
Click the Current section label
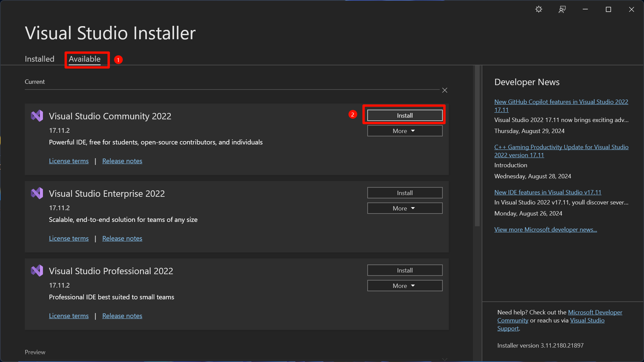pos(35,81)
